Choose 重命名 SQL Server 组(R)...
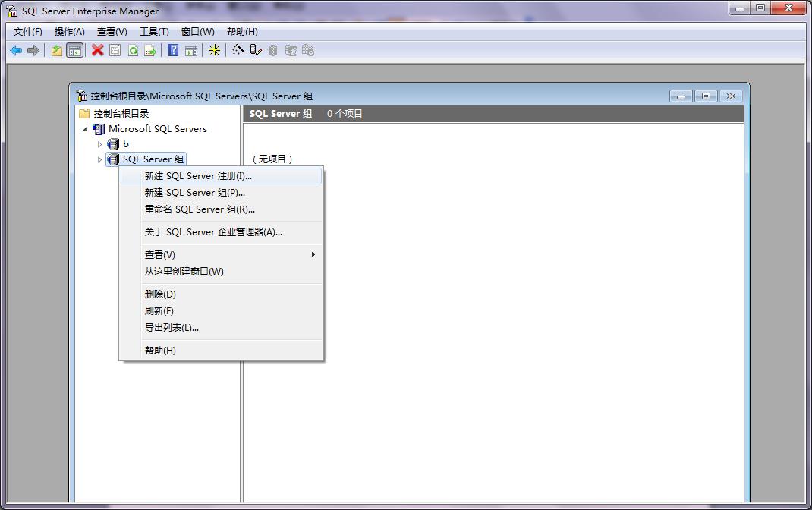 (221, 209)
